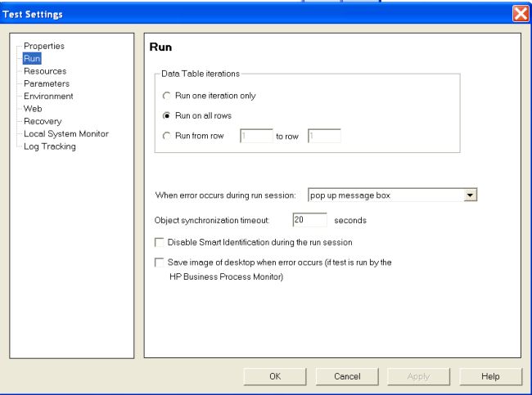Click the "Data Table iterations" group label
Image resolution: width=532 pixels, height=395 pixels.
point(201,74)
